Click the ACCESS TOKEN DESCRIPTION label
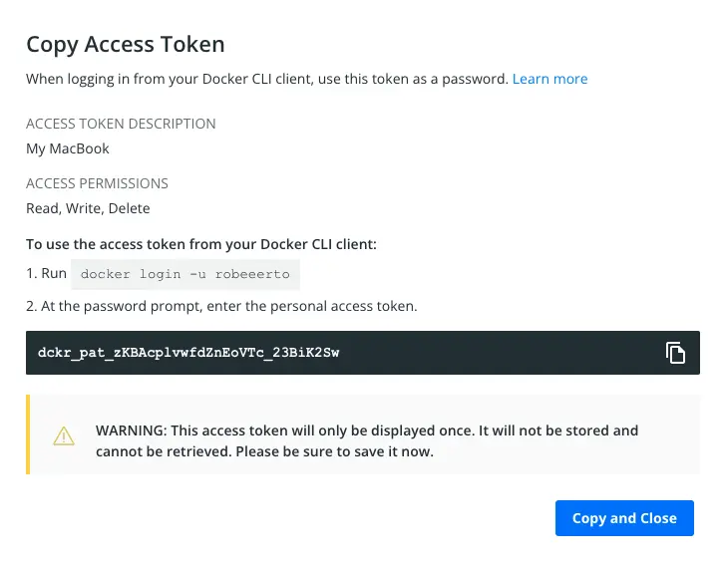The image size is (728, 569). 121,124
